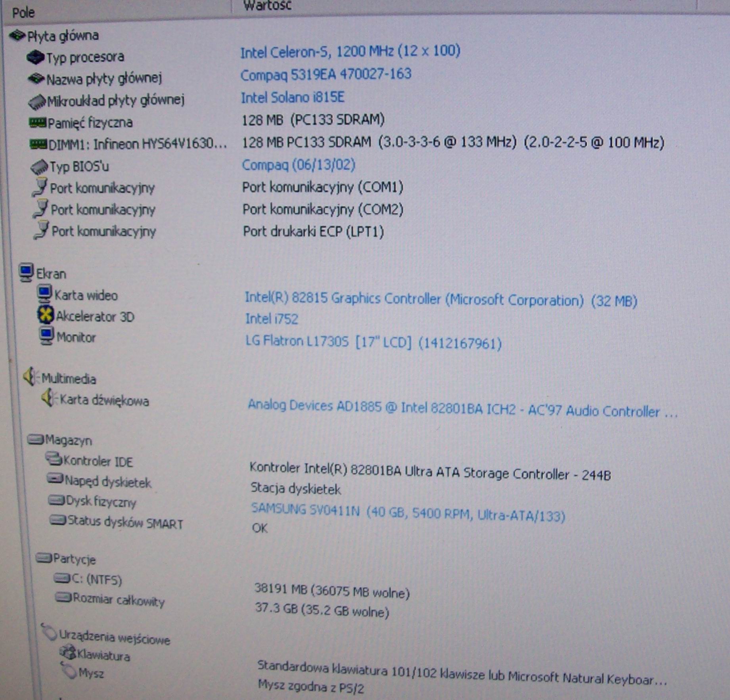Viewport: 730px width, 700px height.
Task: Open the Intel i752 link
Action: [272, 319]
